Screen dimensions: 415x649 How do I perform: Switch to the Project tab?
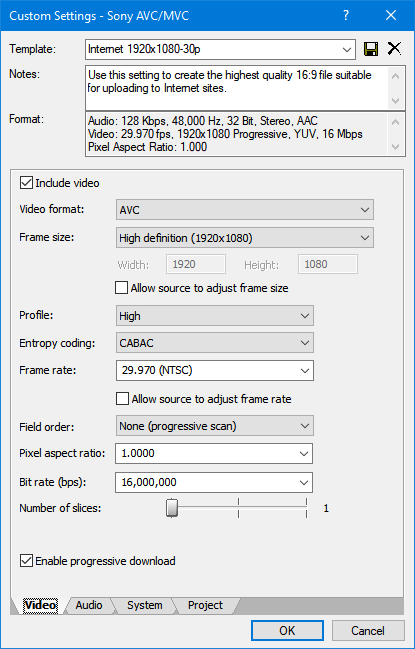[205, 605]
